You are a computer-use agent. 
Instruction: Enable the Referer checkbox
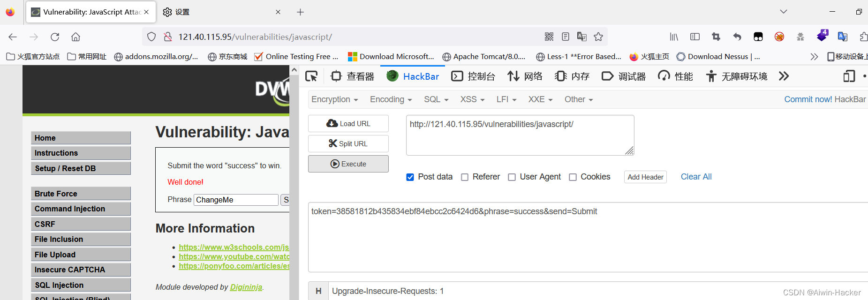tap(465, 177)
